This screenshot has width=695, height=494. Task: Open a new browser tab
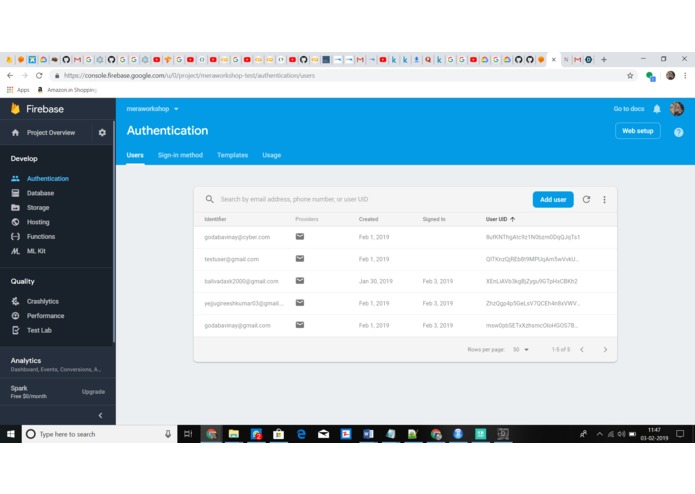coord(604,59)
